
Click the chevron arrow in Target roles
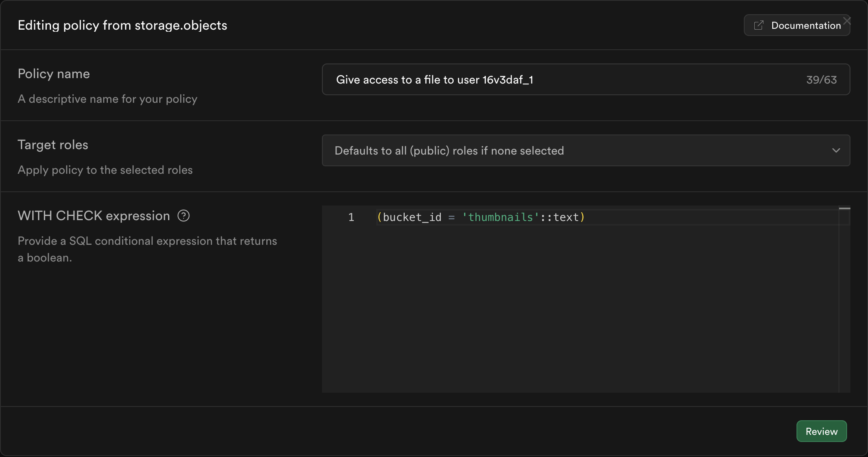pyautogui.click(x=836, y=150)
